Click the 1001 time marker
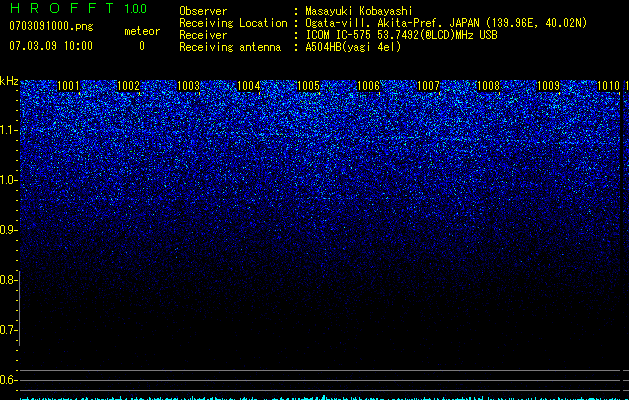Image resolution: width=629 pixels, height=400 pixels. click(68, 86)
